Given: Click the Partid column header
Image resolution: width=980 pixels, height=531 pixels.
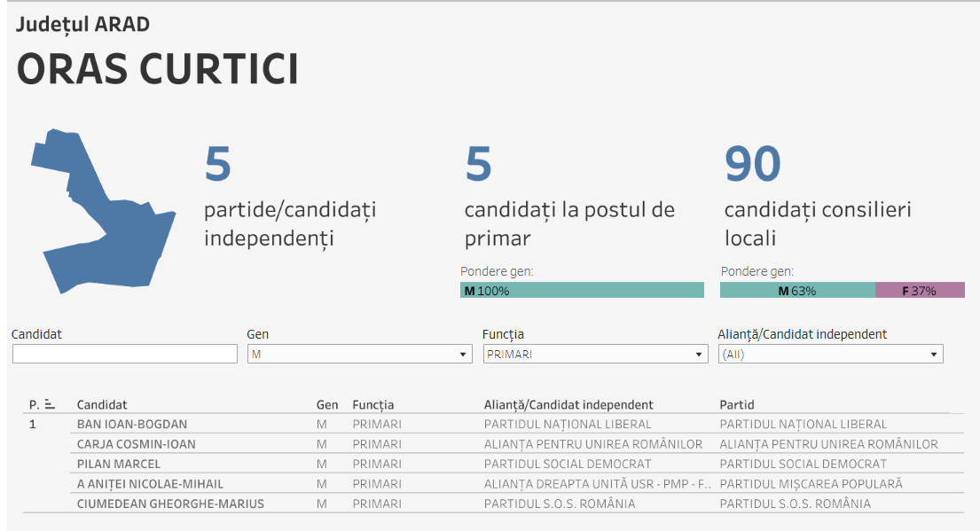Looking at the screenshot, I should [x=736, y=404].
